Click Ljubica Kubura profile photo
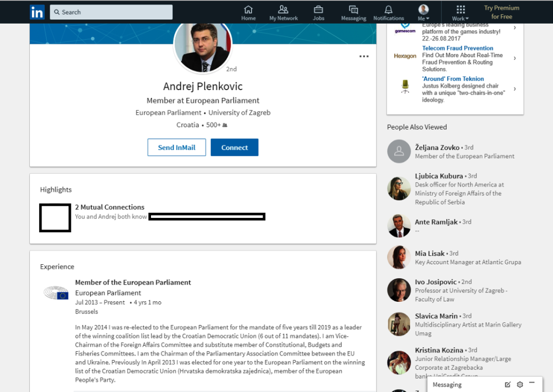The width and height of the screenshot is (553, 392). [399, 189]
